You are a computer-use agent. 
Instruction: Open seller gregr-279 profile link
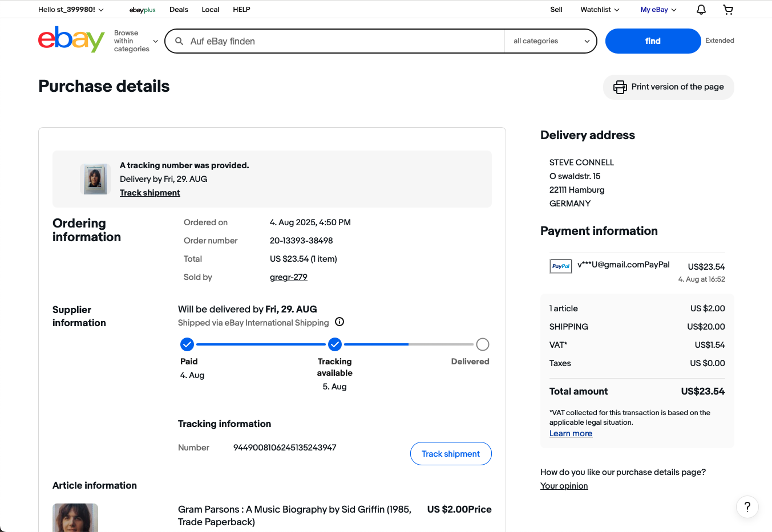point(289,277)
